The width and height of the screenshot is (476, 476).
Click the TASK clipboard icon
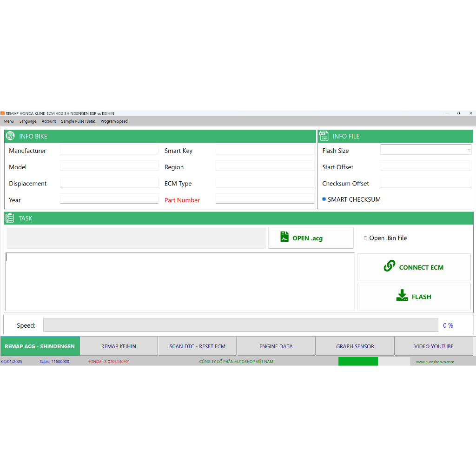[10, 218]
